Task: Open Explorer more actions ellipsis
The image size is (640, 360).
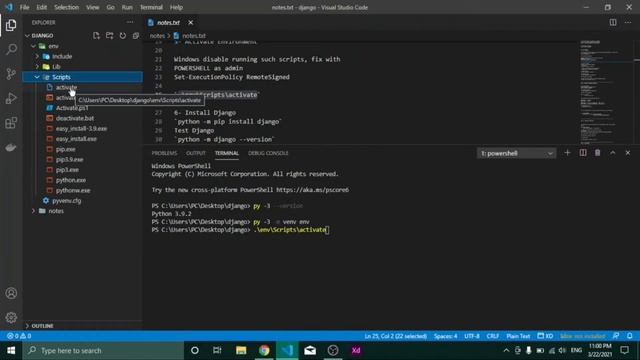Action: click(130, 22)
